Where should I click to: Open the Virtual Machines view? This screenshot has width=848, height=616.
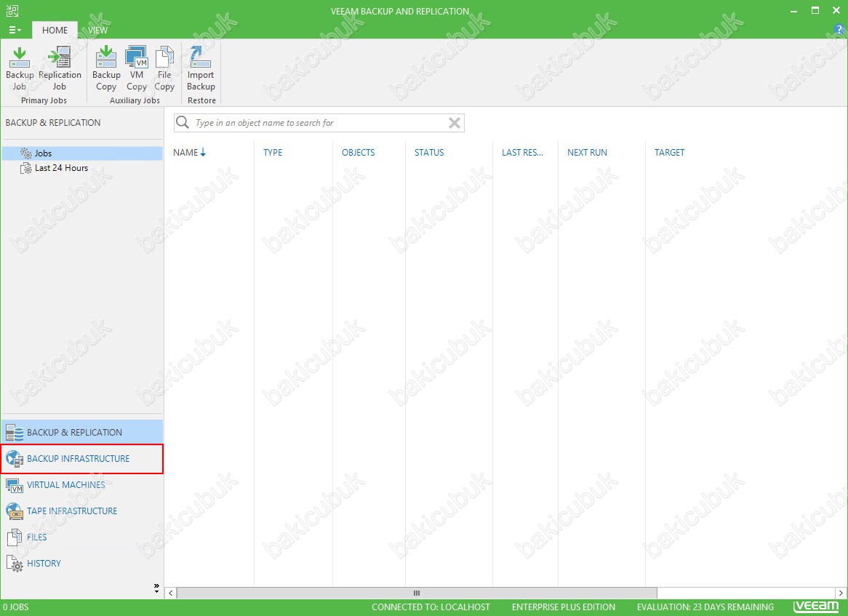(82, 485)
